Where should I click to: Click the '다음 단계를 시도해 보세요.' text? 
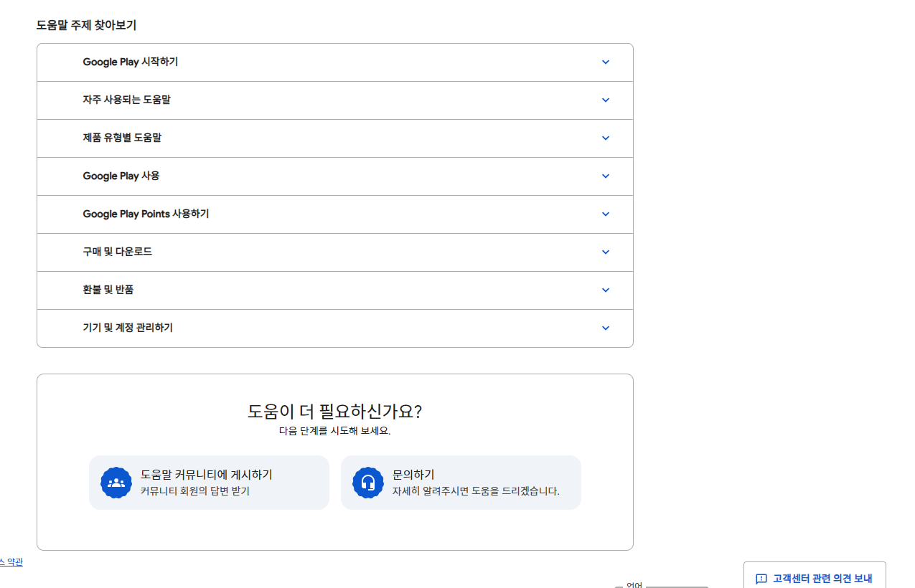(335, 432)
